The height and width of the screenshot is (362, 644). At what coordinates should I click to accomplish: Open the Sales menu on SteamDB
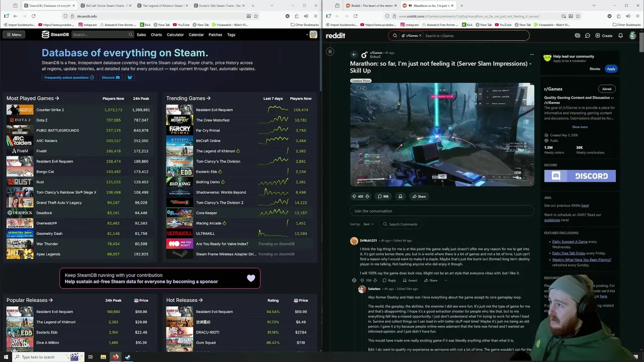click(x=141, y=35)
